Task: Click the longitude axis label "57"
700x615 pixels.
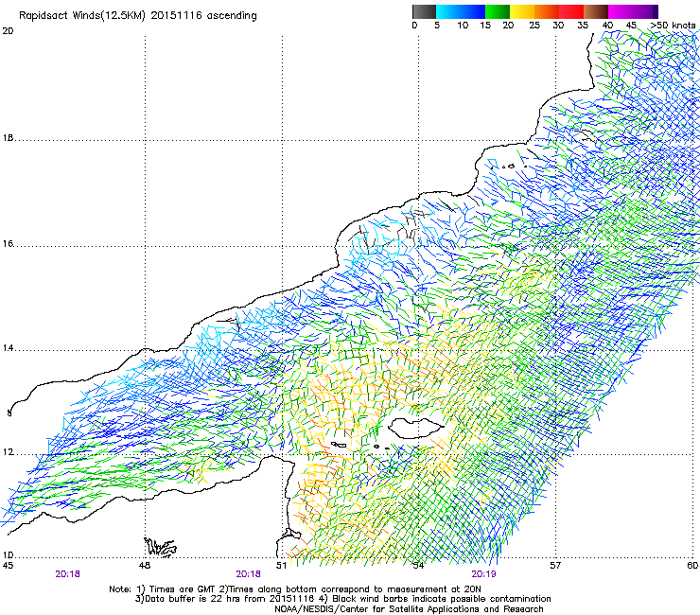Action: click(x=555, y=566)
